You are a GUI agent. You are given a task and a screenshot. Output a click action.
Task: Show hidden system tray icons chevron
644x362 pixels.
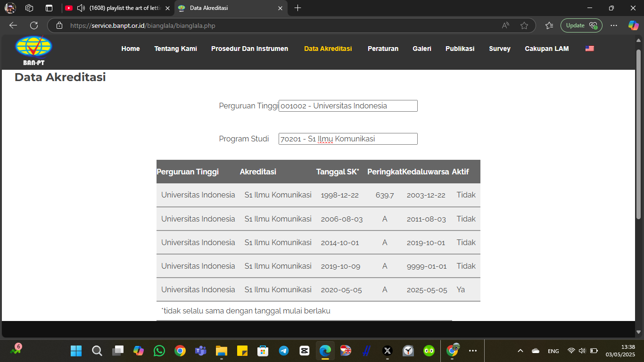coord(520,351)
